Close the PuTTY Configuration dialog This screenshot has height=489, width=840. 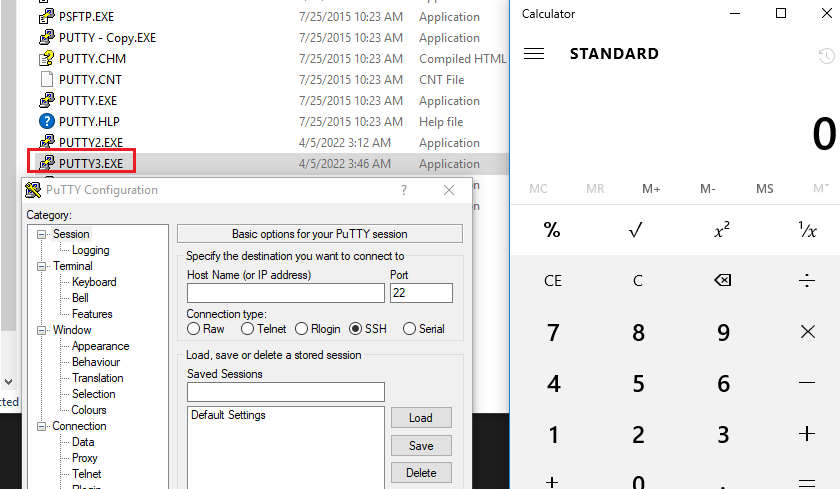[449, 190]
